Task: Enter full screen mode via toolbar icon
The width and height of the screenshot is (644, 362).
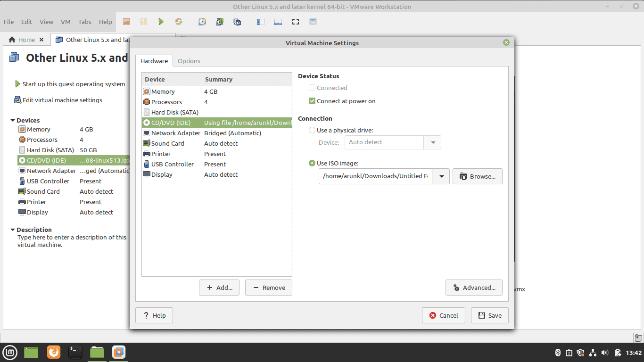Action: tap(296, 22)
